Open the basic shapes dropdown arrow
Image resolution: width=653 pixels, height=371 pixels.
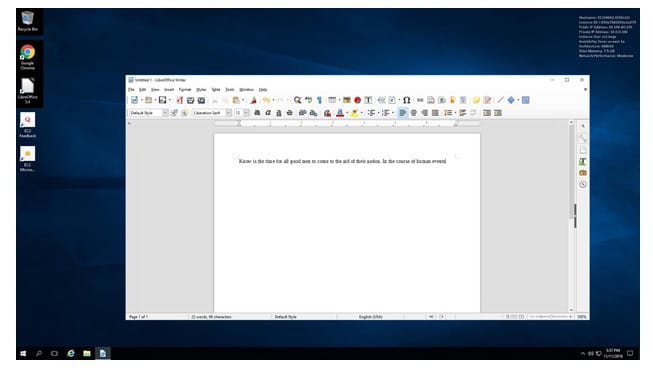518,100
